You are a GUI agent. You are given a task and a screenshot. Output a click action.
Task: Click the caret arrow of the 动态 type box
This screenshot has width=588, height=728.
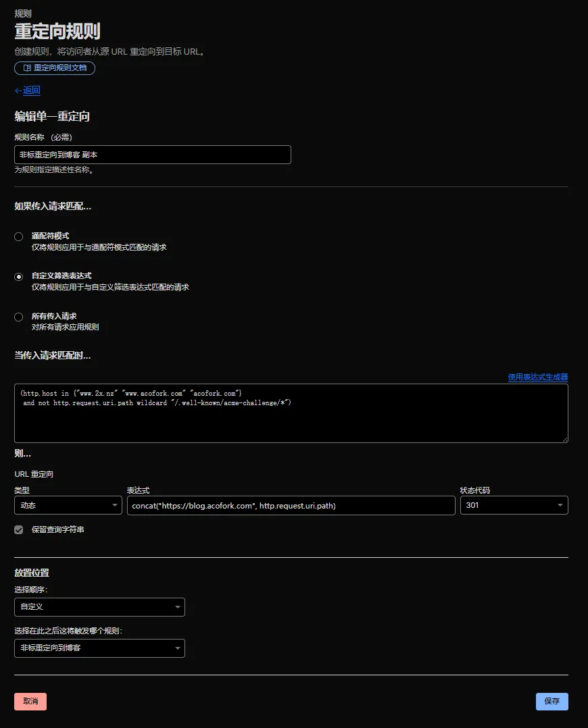116,505
